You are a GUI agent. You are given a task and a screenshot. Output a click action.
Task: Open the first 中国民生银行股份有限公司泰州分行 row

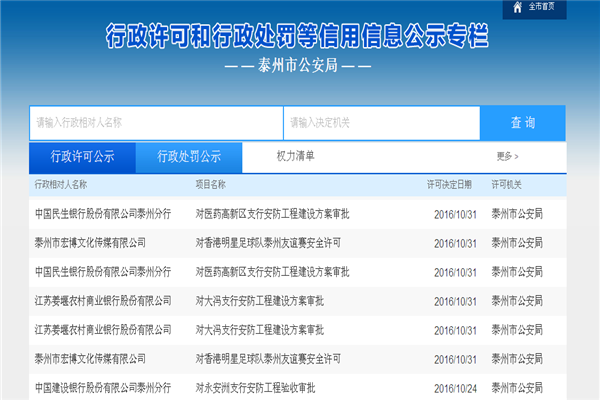(x=102, y=214)
